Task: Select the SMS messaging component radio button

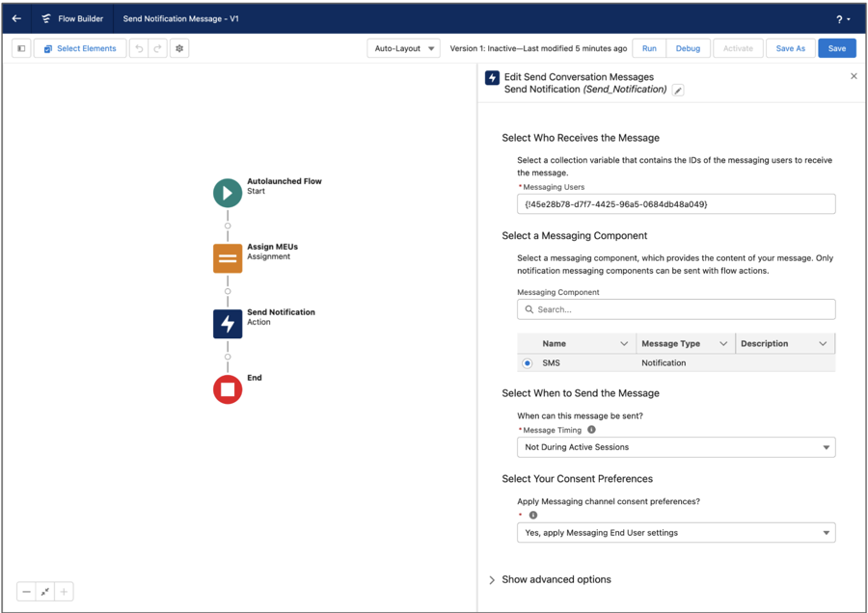Action: tap(527, 363)
